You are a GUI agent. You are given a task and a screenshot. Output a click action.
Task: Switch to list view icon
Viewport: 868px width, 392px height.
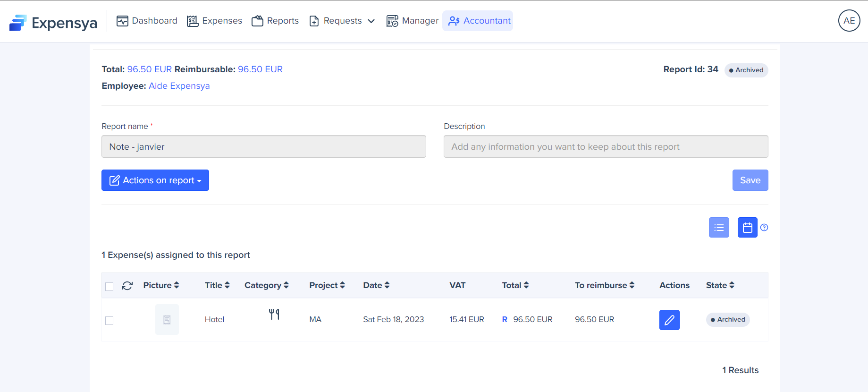pyautogui.click(x=718, y=228)
